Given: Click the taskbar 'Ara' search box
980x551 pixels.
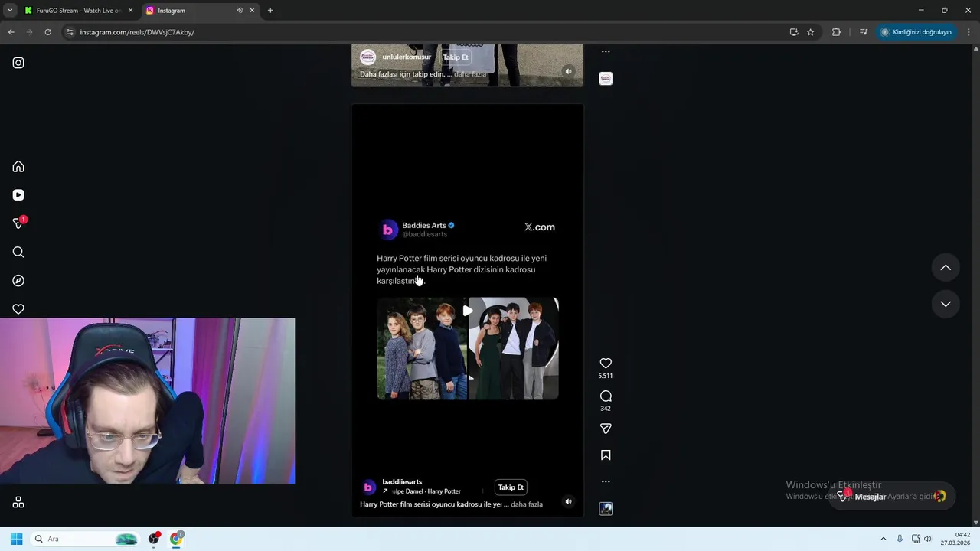Looking at the screenshot, I should pos(86,539).
